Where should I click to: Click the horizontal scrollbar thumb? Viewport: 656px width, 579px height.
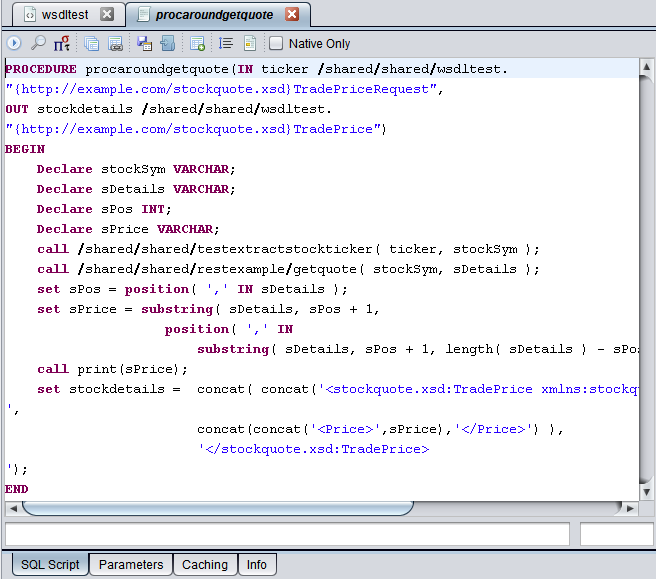217,508
